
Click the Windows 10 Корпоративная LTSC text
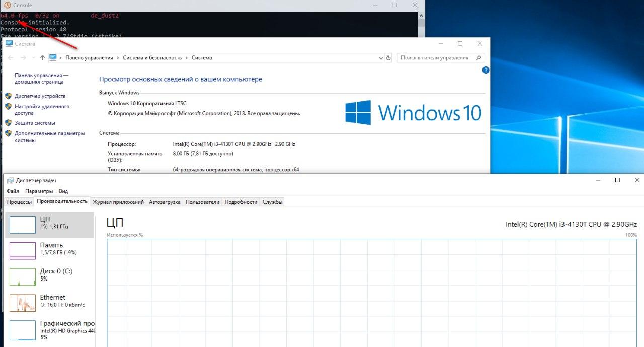coord(147,103)
